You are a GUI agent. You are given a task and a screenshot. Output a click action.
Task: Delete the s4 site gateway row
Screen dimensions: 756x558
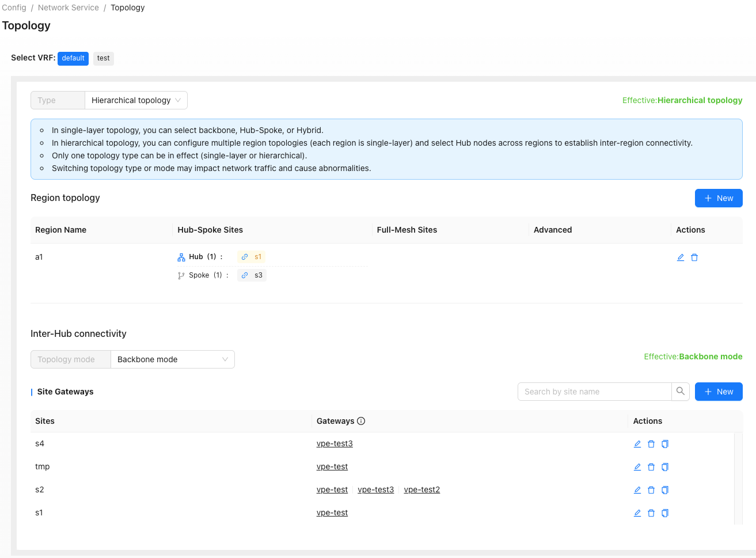click(651, 444)
